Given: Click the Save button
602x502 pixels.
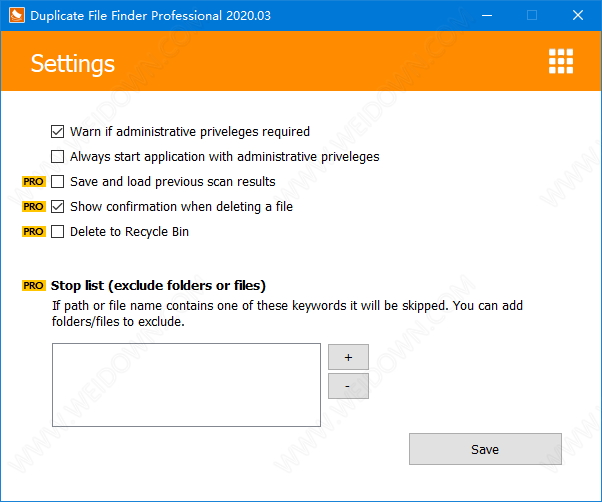Looking at the screenshot, I should click(x=485, y=449).
